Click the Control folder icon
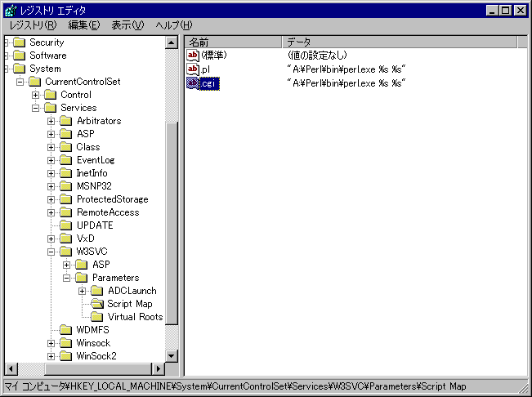 (51, 95)
